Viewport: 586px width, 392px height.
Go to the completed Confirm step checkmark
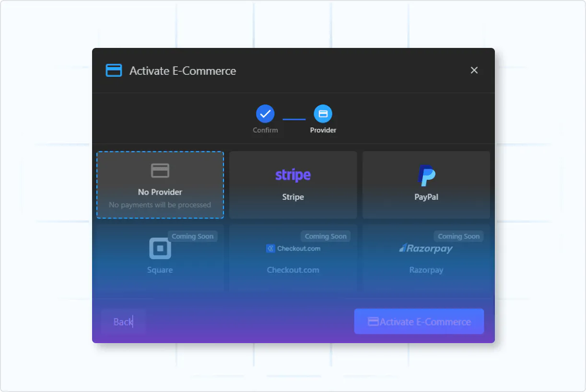(x=265, y=114)
